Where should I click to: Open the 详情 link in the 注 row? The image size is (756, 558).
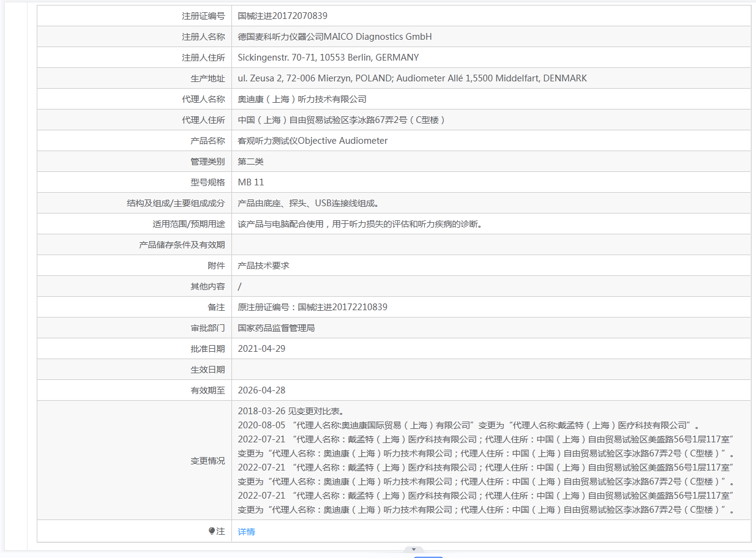246,532
